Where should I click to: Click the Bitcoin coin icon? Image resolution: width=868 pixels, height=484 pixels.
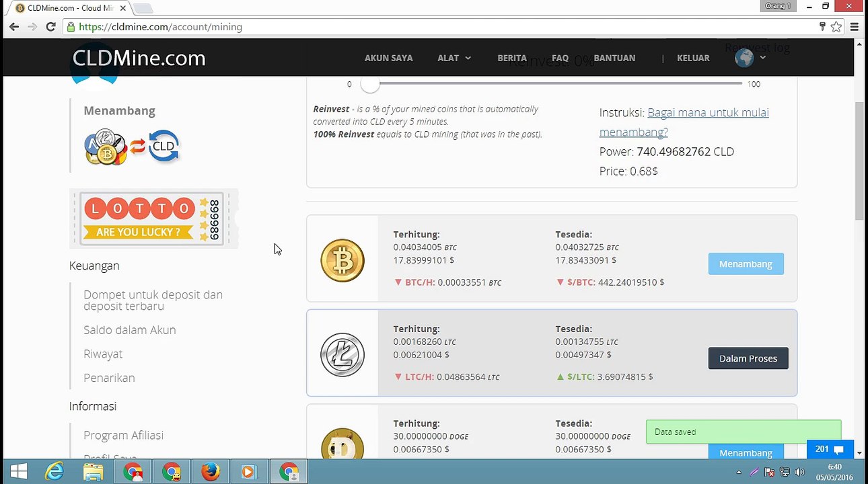click(342, 260)
